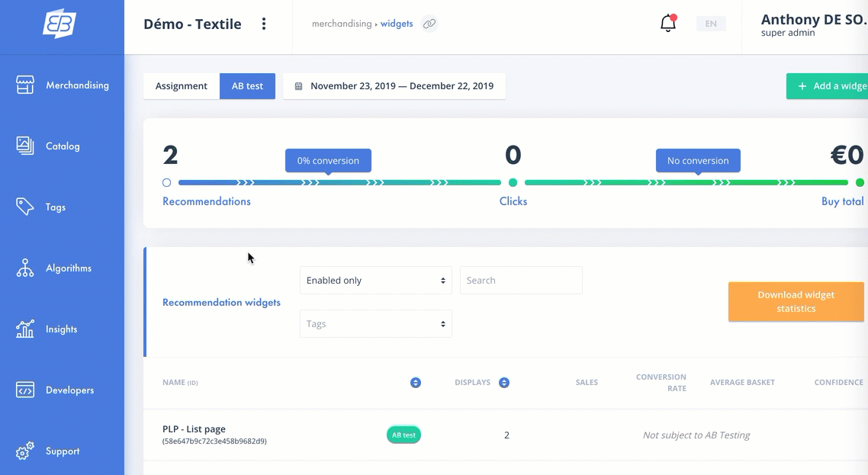The width and height of the screenshot is (868, 475).
Task: Click the Tags sidebar label
Action: [x=56, y=207]
